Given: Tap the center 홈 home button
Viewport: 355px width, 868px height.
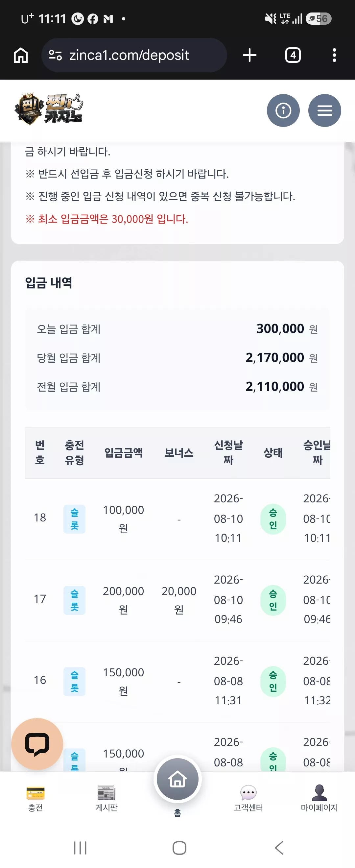Looking at the screenshot, I should tap(177, 780).
